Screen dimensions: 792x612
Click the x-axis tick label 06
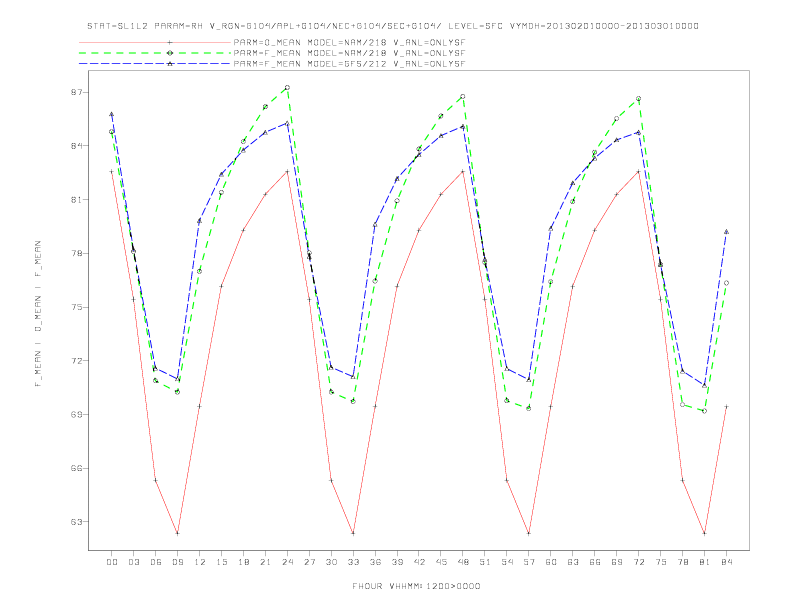click(x=156, y=562)
